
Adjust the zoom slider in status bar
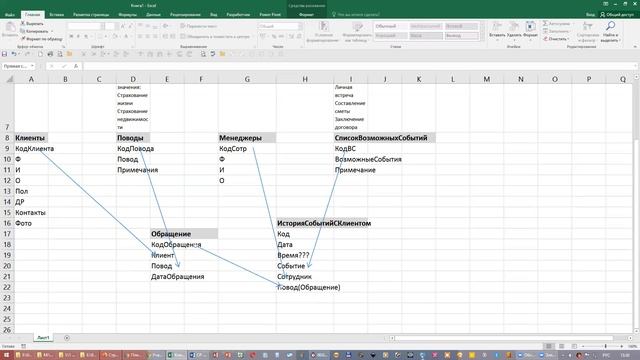(x=605, y=346)
